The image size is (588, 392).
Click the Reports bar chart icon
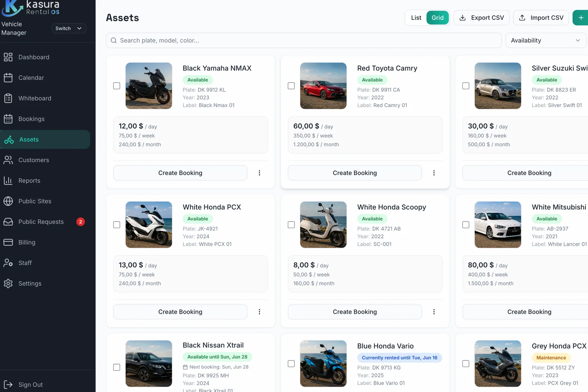tap(8, 180)
